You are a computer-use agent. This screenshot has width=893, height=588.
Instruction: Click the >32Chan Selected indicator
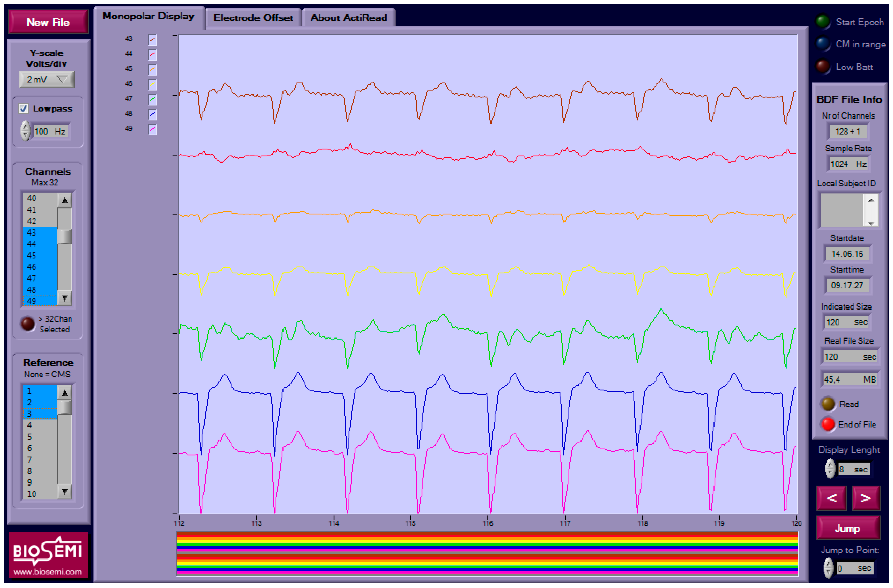click(28, 324)
